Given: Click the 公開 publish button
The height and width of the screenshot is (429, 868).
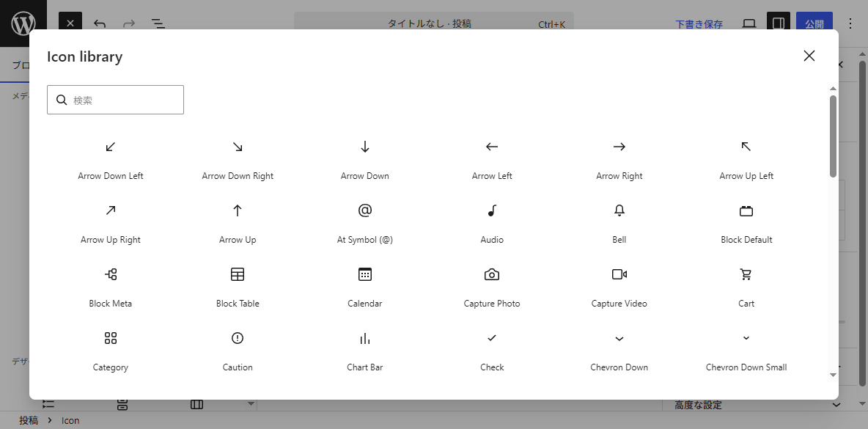Looking at the screenshot, I should tap(814, 23).
